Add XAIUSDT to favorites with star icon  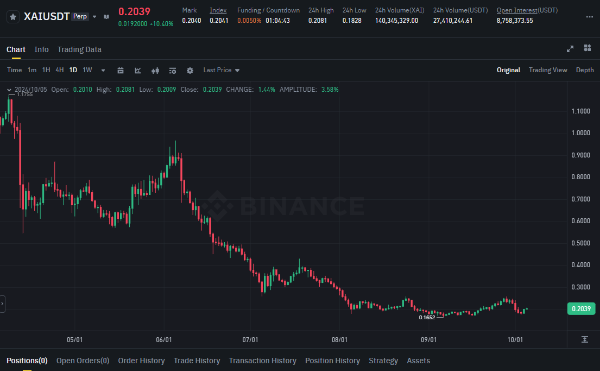pyautogui.click(x=13, y=17)
